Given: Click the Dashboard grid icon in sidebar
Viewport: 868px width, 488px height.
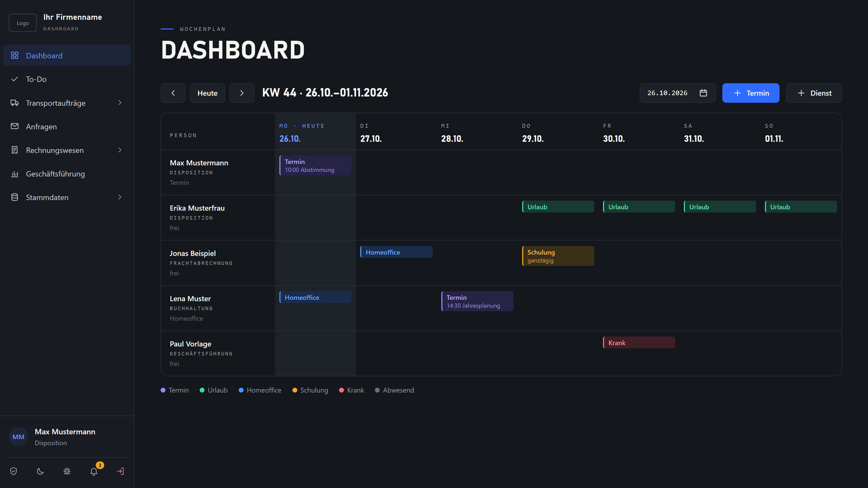Looking at the screenshot, I should click(14, 55).
